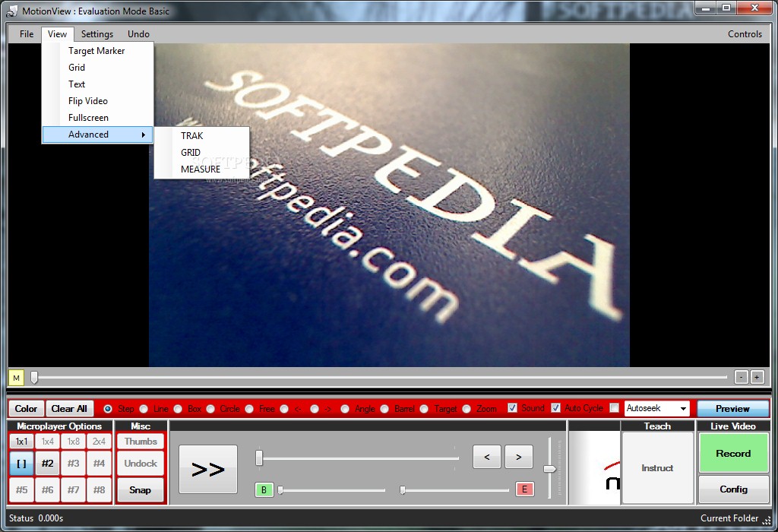Click the minus zoom button by the timeline
This screenshot has height=532, width=778.
pyautogui.click(x=741, y=377)
